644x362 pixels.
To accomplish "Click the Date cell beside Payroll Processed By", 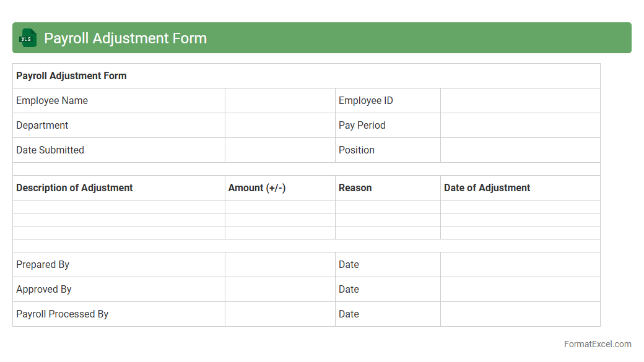I will [x=520, y=314].
